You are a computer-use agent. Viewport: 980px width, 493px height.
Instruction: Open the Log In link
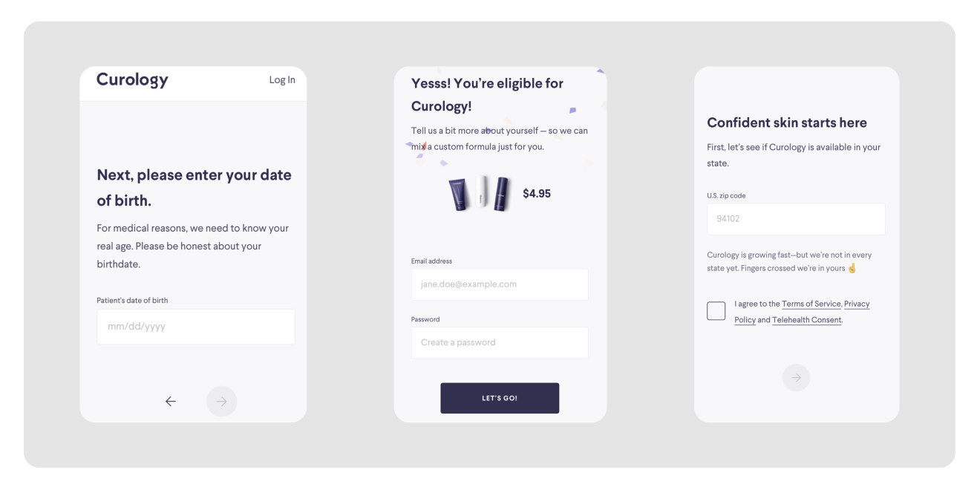click(x=282, y=80)
